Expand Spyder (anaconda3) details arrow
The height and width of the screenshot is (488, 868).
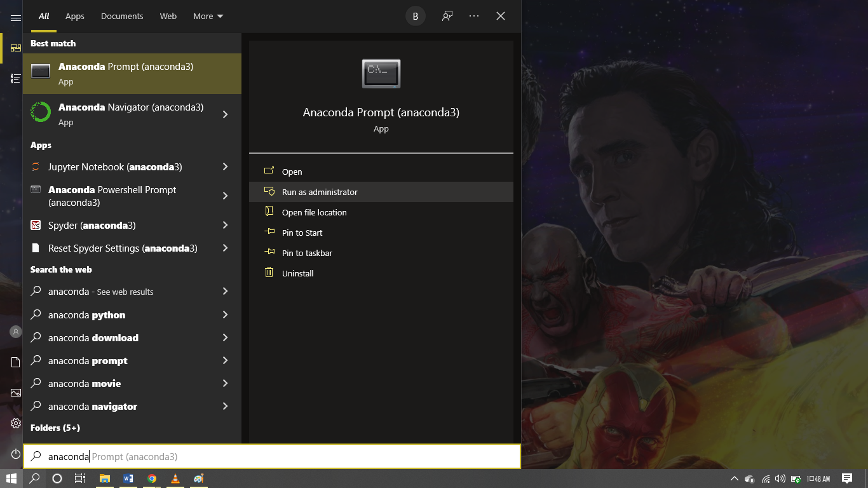pos(226,226)
